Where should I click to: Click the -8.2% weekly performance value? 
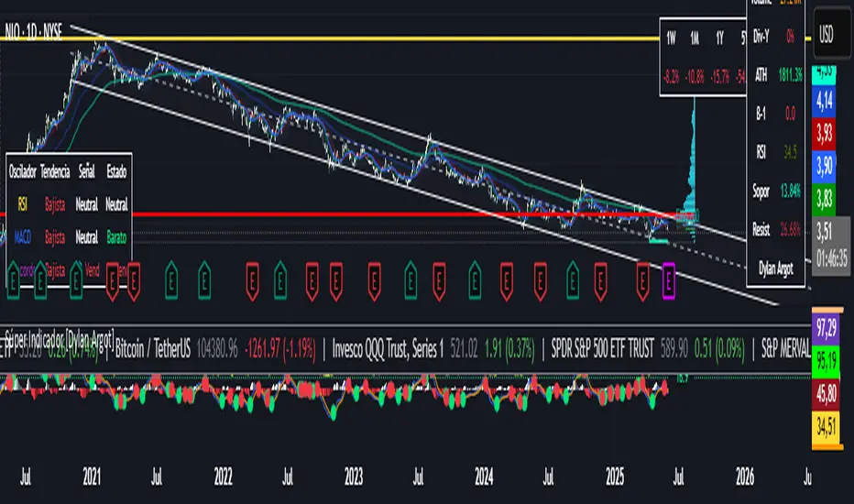(671, 77)
